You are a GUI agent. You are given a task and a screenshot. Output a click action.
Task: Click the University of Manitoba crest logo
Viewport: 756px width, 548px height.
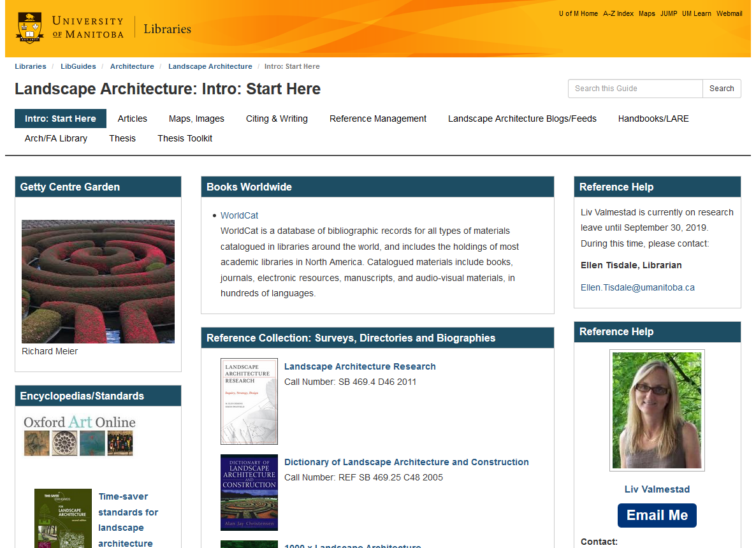click(30, 28)
